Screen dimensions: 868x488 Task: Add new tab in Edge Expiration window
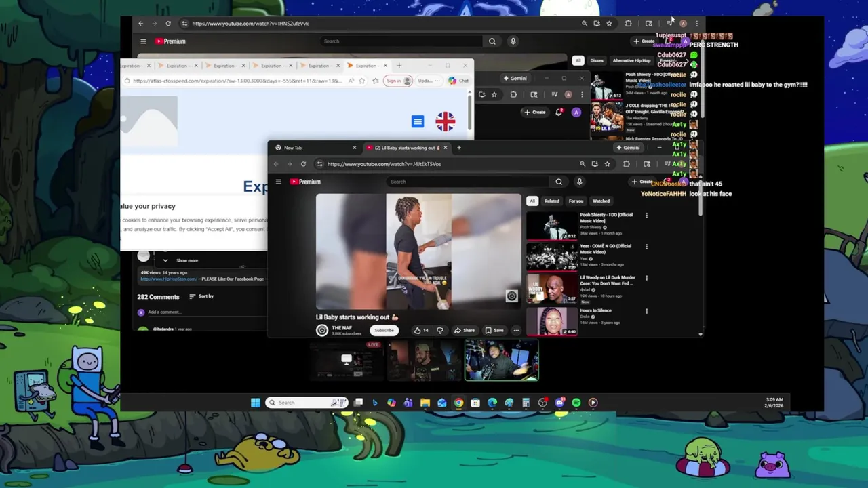pyautogui.click(x=399, y=66)
